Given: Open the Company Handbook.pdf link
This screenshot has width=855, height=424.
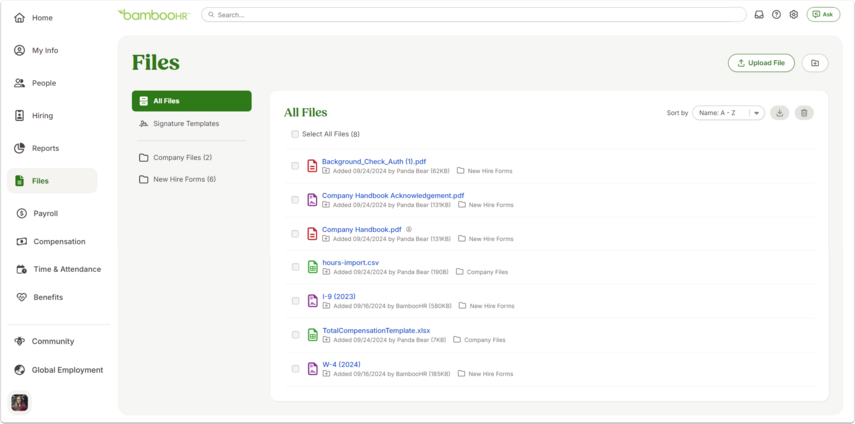Looking at the screenshot, I should coord(362,229).
